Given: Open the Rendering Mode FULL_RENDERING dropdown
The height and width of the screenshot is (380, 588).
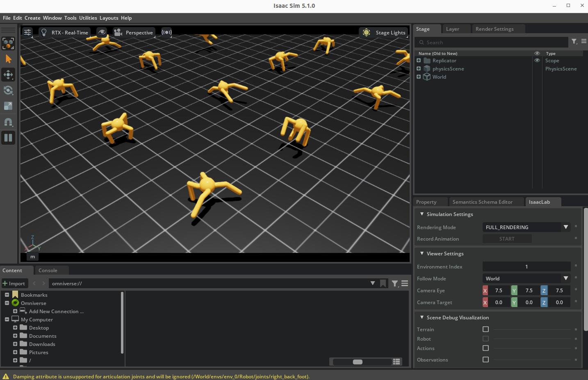Looking at the screenshot, I should point(526,227).
